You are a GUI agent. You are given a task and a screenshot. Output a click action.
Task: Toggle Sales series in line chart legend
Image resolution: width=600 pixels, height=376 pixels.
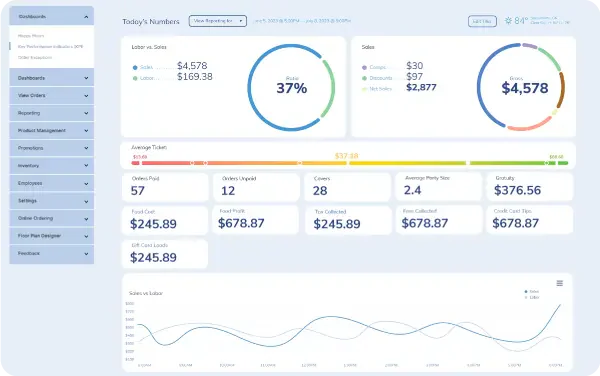pos(532,291)
